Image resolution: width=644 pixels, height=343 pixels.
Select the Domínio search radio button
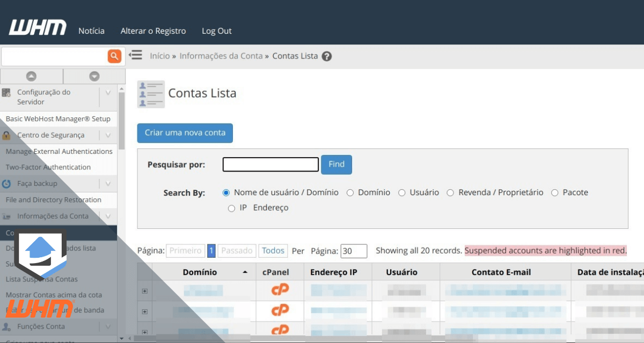[x=350, y=192]
